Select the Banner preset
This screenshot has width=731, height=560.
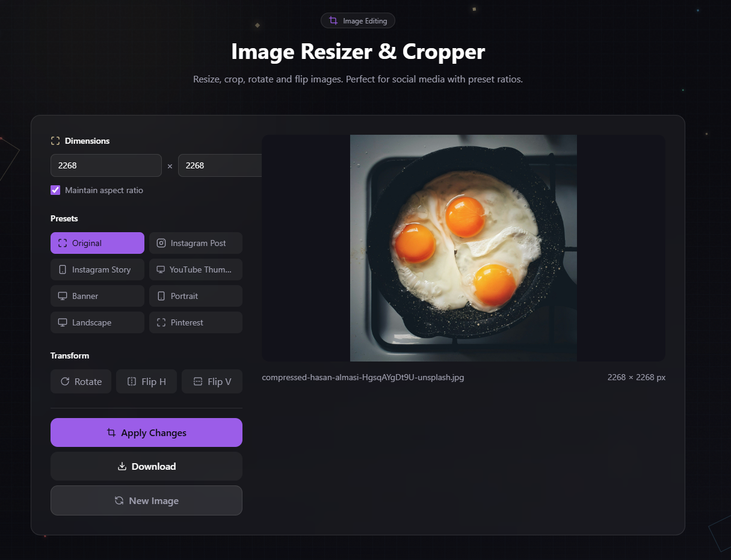pyautogui.click(x=97, y=296)
